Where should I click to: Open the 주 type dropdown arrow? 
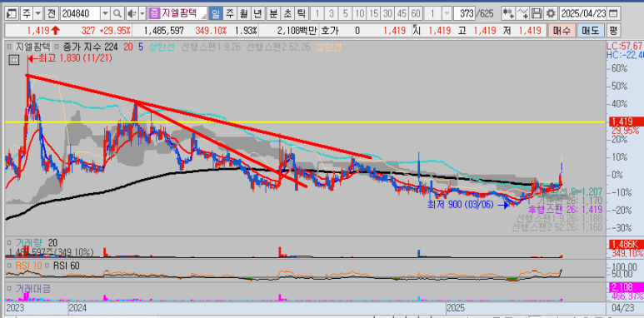pos(37,13)
